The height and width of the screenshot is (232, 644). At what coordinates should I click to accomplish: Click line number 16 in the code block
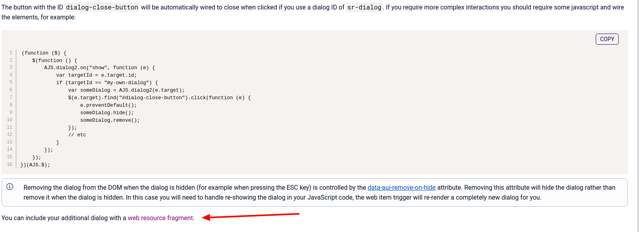pos(9,164)
